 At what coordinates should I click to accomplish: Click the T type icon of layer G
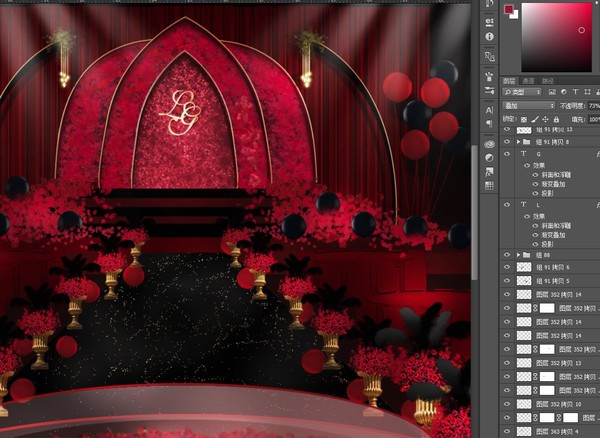pyautogui.click(x=523, y=154)
